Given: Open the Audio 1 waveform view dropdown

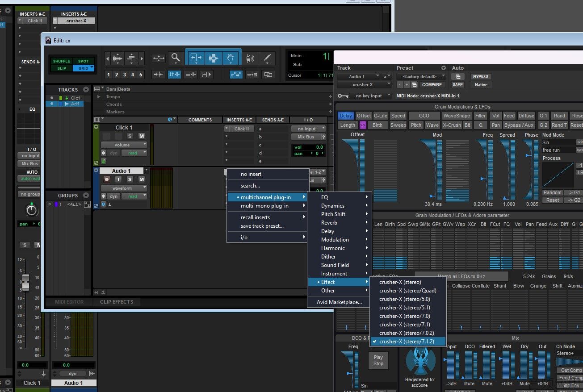Looking at the screenshot, I should click(x=124, y=188).
